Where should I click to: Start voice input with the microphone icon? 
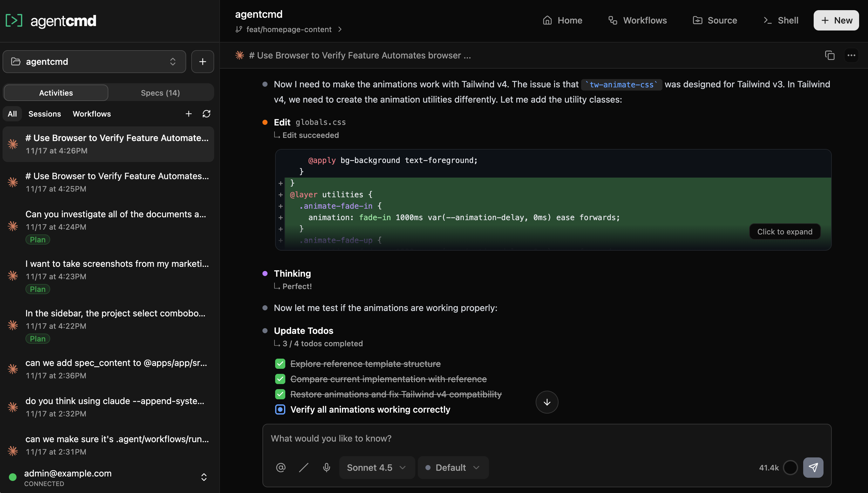point(326,467)
